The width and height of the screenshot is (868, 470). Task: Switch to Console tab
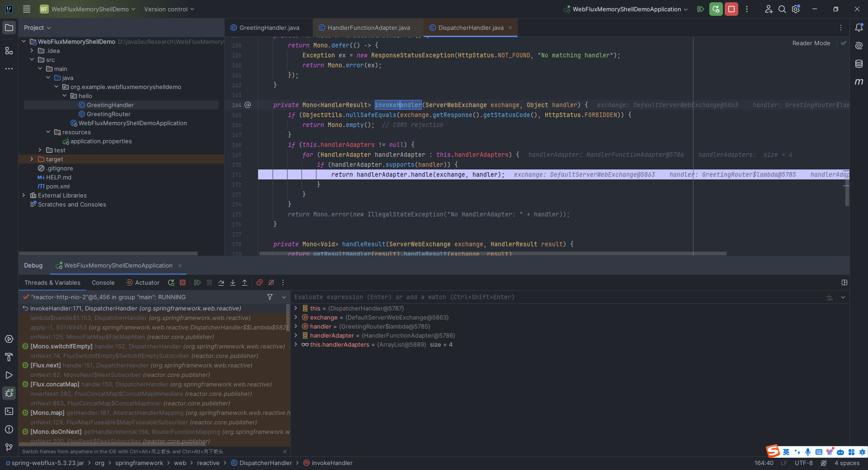coord(103,283)
